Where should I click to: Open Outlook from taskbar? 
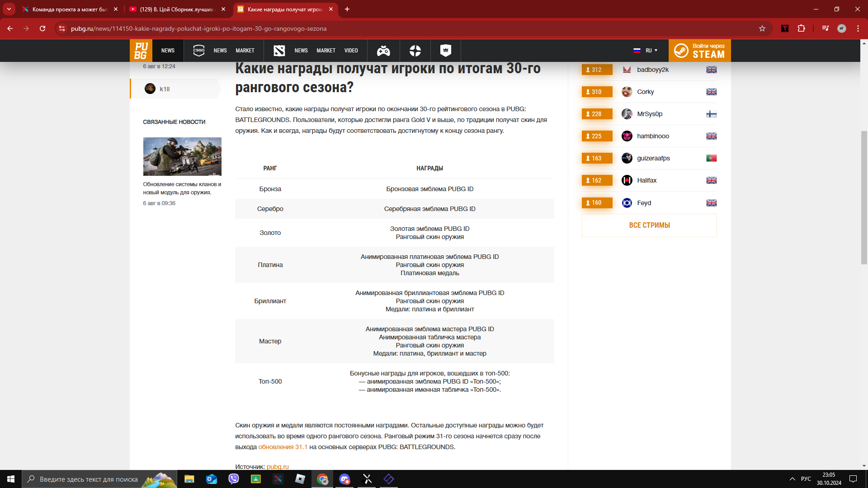(212, 479)
